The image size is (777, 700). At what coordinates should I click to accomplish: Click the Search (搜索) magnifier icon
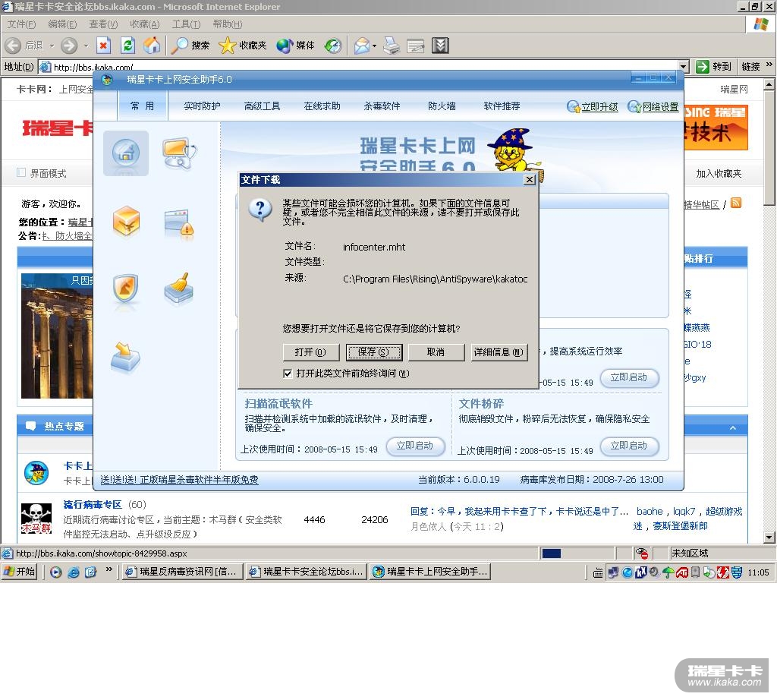(179, 46)
